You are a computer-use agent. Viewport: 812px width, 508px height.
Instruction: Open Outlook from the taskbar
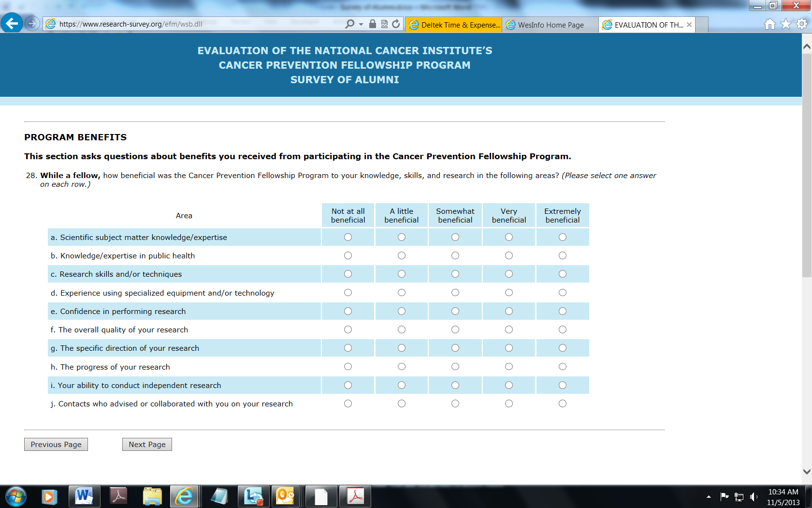(285, 496)
